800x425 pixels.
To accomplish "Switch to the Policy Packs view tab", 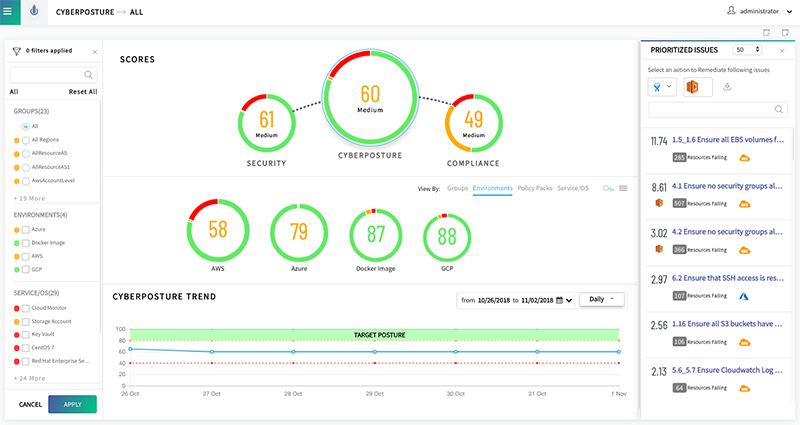I will point(535,188).
